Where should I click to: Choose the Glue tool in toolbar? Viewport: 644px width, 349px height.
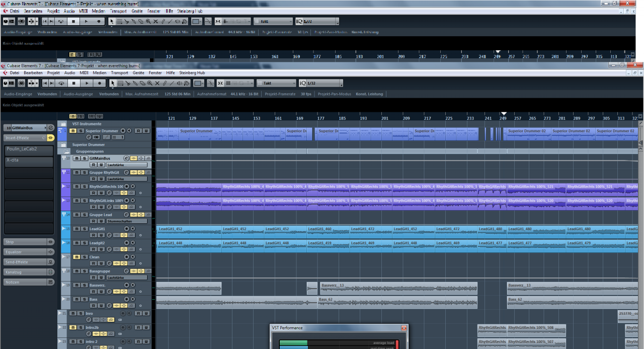(x=135, y=83)
